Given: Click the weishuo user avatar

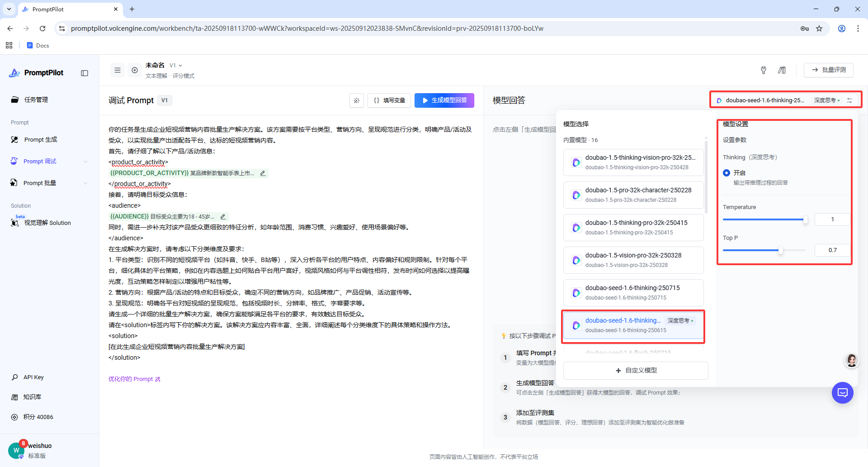Looking at the screenshot, I should [16, 450].
